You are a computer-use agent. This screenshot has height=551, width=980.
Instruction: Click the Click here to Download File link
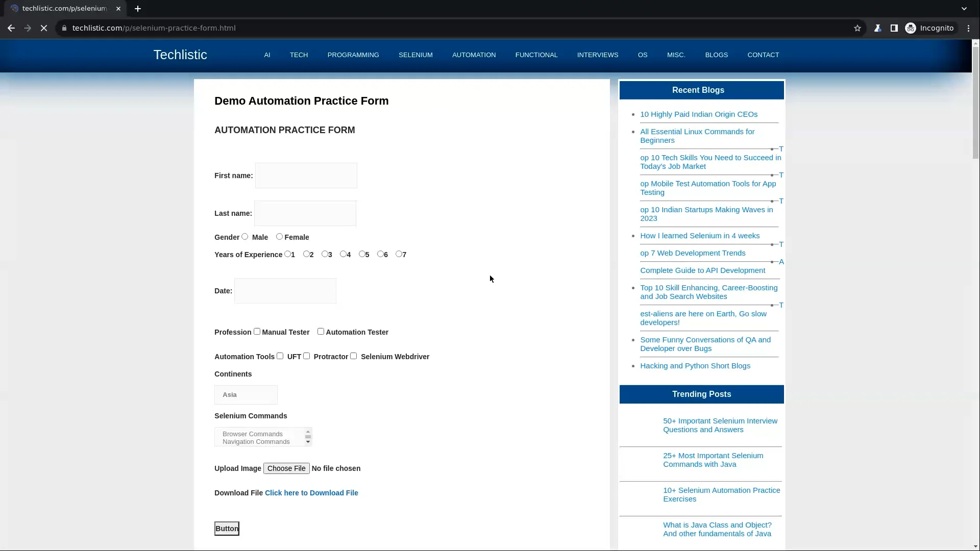click(311, 493)
